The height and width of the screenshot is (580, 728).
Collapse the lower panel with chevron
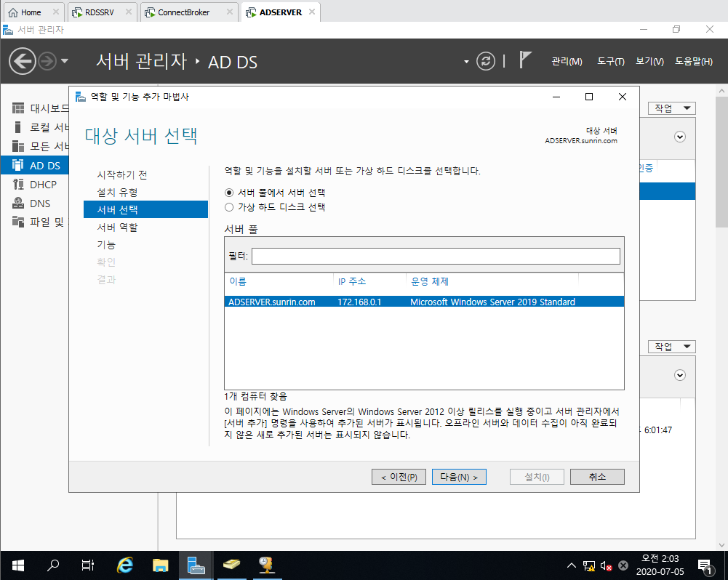[x=680, y=375]
